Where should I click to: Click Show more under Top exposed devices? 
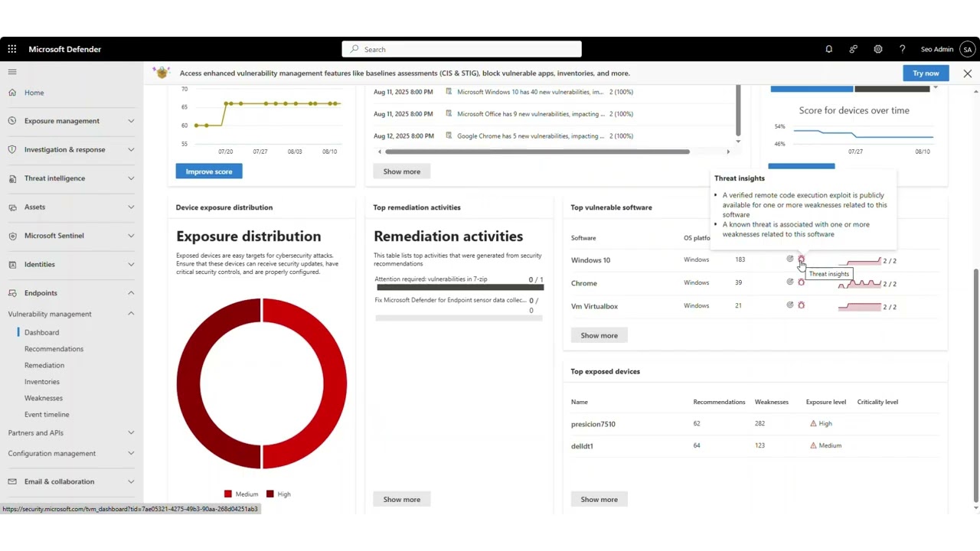599,499
